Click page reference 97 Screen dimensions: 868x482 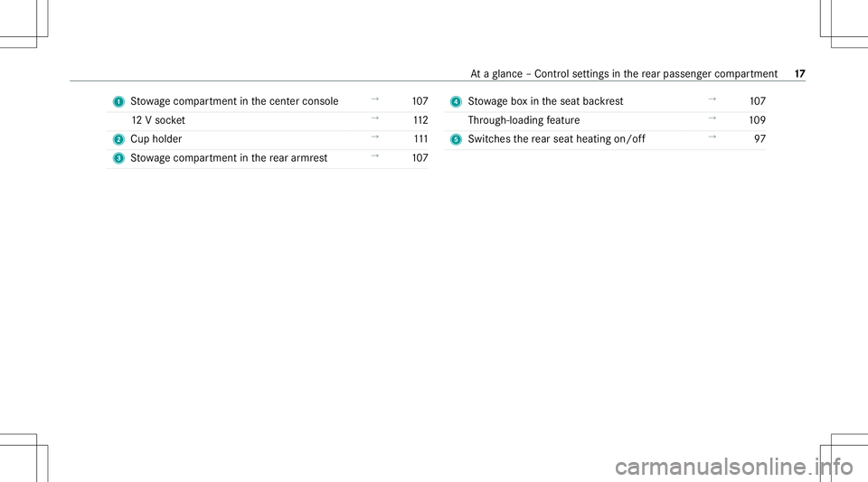click(x=760, y=139)
